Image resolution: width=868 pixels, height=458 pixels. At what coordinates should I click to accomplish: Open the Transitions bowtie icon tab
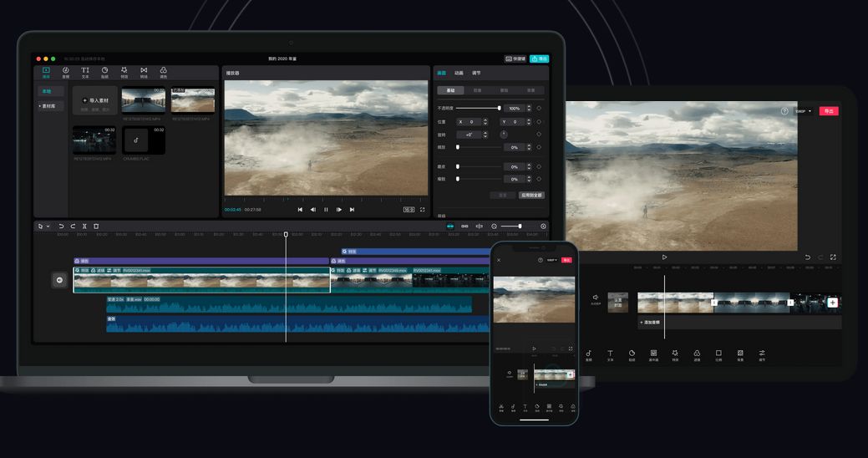144,72
